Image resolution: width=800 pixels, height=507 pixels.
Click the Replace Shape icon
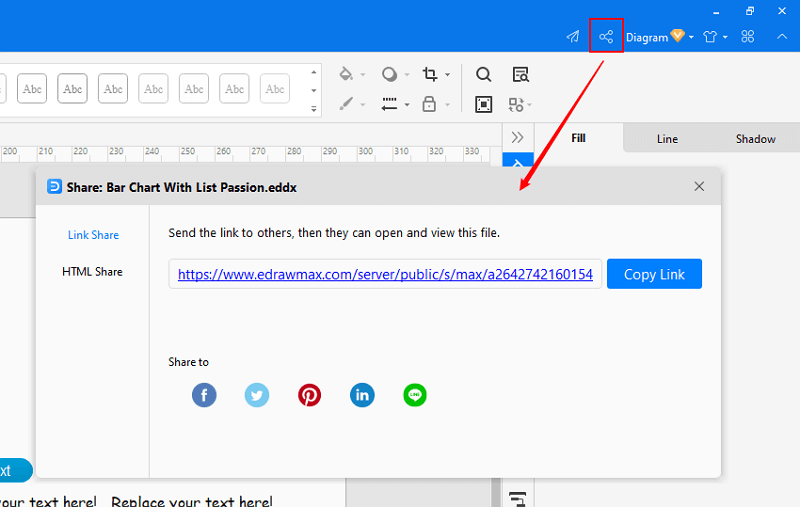(516, 105)
